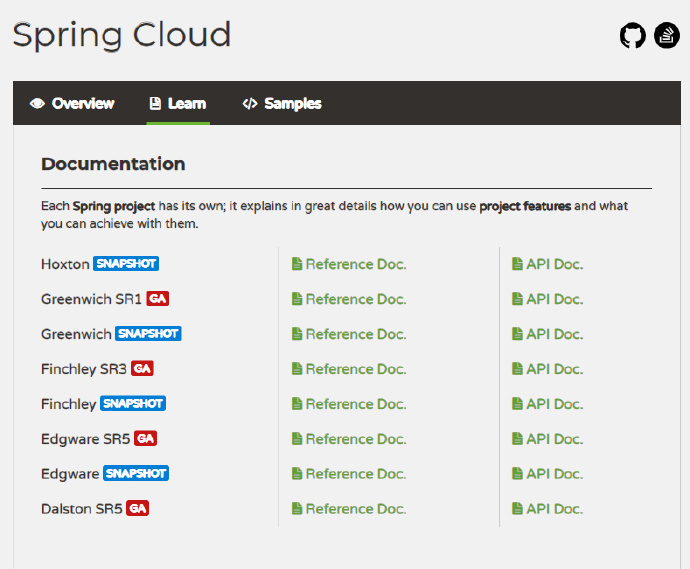This screenshot has width=690, height=569.
Task: Open the Stack Overflow icon link
Action: [667, 35]
